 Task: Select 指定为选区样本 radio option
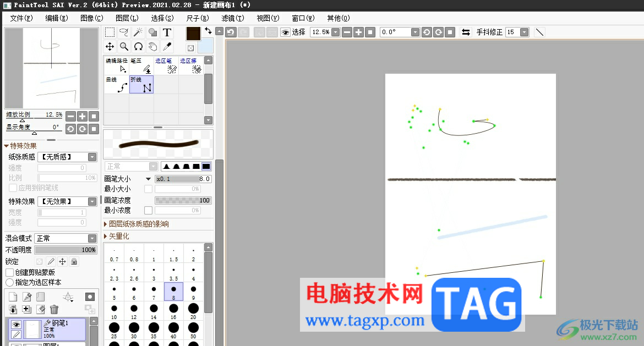coord(9,282)
